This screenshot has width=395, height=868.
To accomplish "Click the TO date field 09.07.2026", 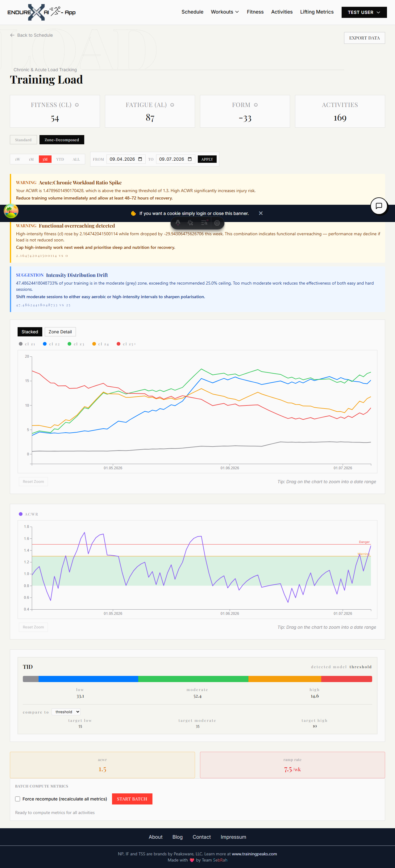I will click(175, 159).
